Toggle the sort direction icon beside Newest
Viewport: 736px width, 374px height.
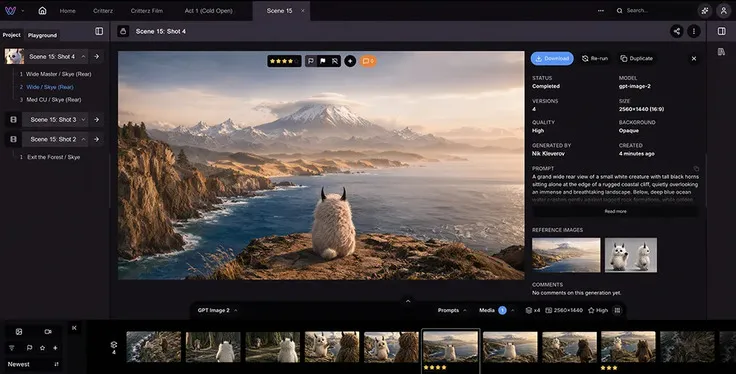pos(56,364)
